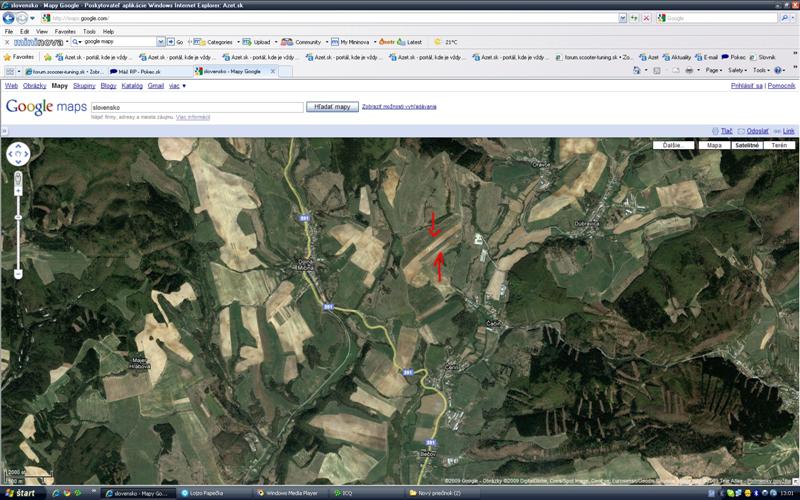The width and height of the screenshot is (800, 500).
Task: Open the Page dropdown in the command bar
Action: click(713, 71)
